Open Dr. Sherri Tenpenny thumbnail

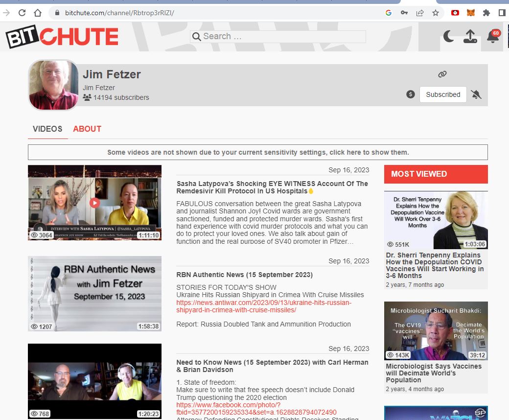(436, 220)
